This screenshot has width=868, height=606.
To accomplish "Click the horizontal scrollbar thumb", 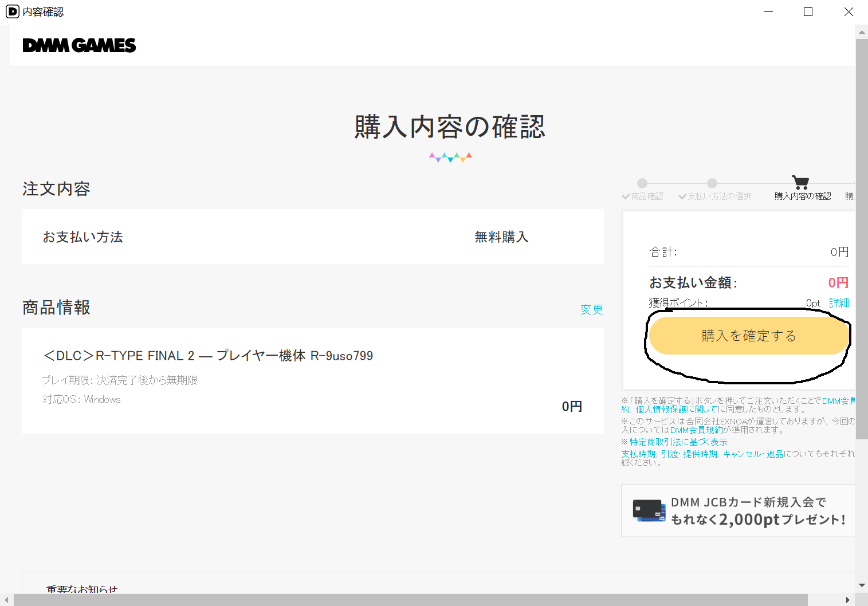I will tap(410, 600).
